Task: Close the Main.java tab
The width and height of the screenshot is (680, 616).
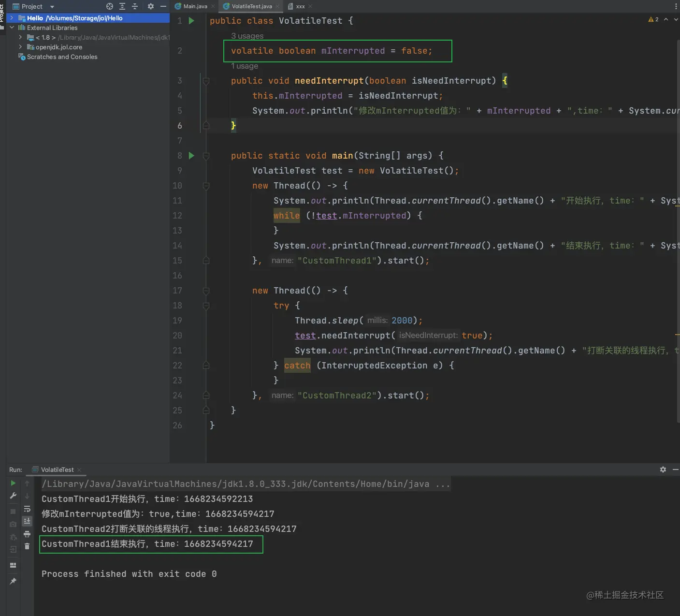Action: click(x=213, y=6)
